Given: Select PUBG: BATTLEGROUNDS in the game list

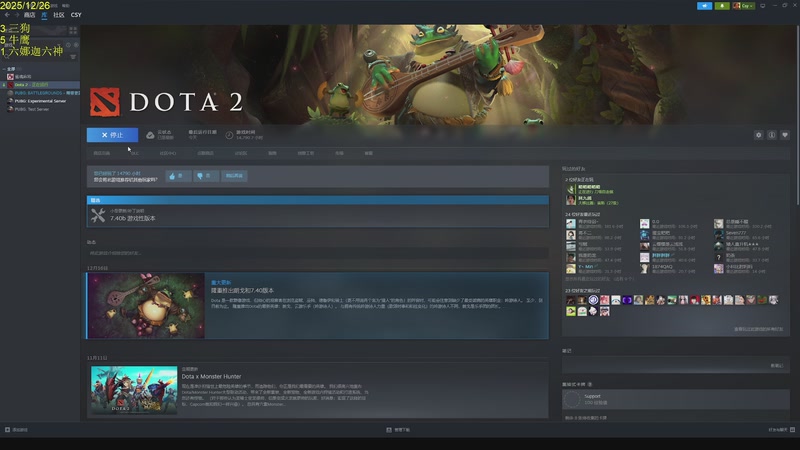Looking at the screenshot, I should (x=40, y=93).
